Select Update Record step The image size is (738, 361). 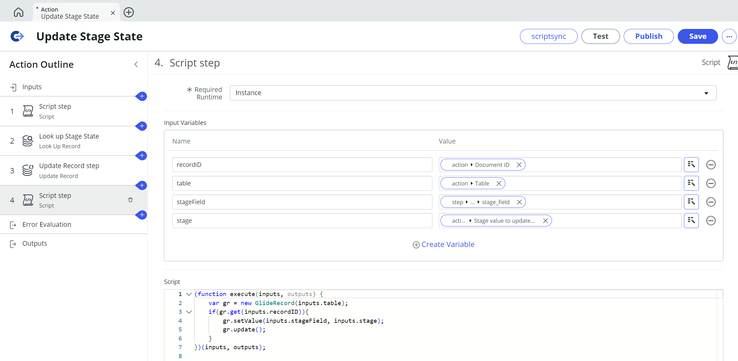coord(73,170)
